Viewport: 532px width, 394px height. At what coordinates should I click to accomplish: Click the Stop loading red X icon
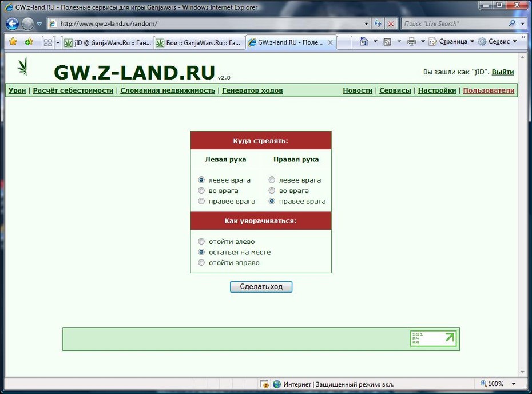(x=391, y=24)
